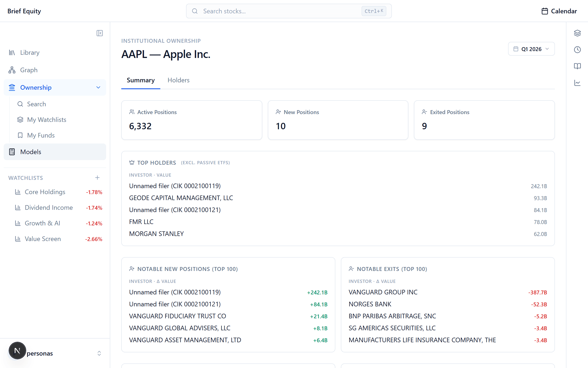Click the personas avatar icon
The image size is (588, 368).
point(17,351)
